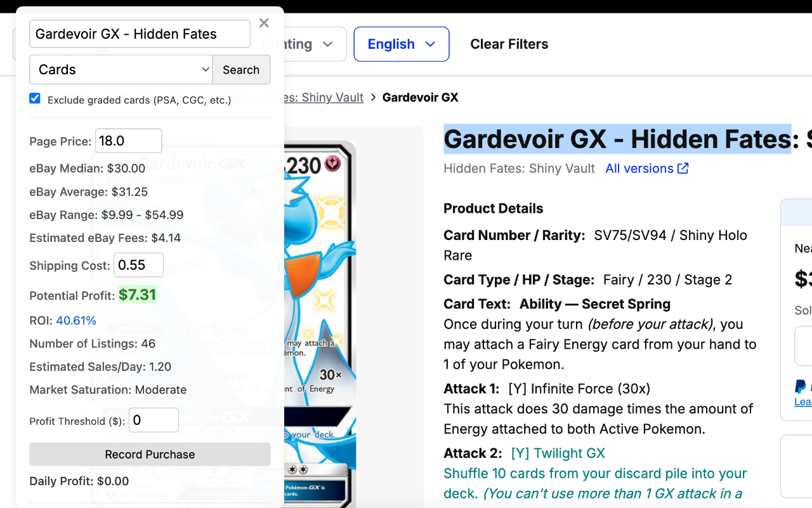Click the Page Price input field
Viewport: 812px width, 508px height.
(x=128, y=141)
